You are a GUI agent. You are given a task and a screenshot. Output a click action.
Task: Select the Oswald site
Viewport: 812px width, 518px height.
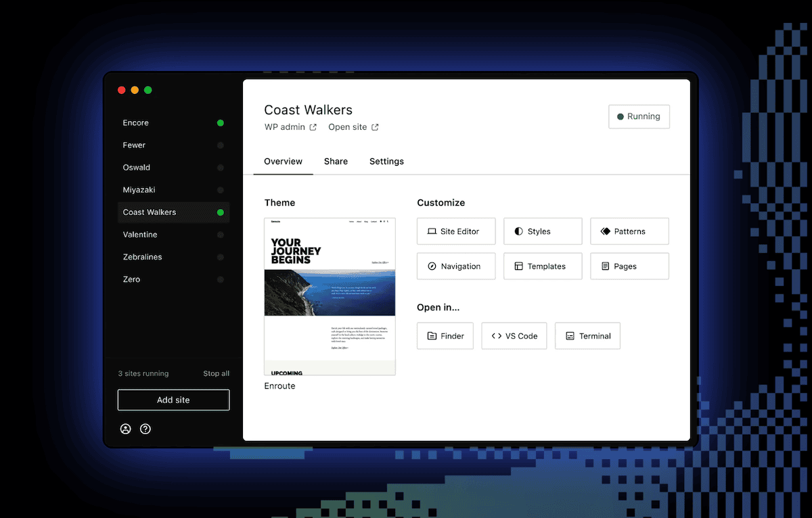173,168
